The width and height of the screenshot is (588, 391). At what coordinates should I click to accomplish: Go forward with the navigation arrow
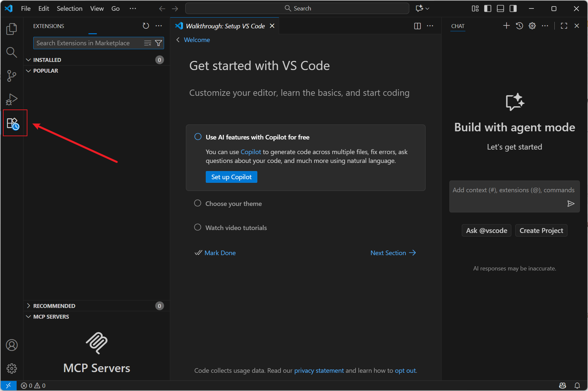[x=175, y=8]
